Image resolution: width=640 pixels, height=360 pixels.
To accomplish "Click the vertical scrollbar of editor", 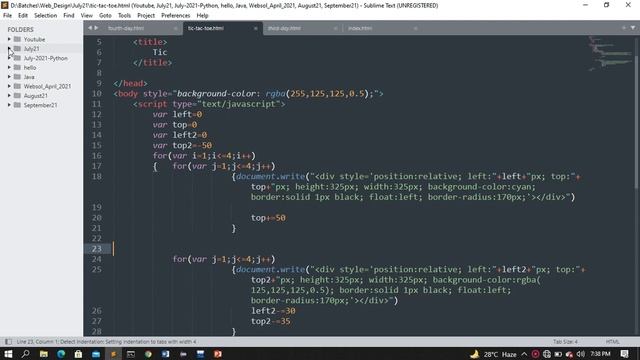I will 637,121.
